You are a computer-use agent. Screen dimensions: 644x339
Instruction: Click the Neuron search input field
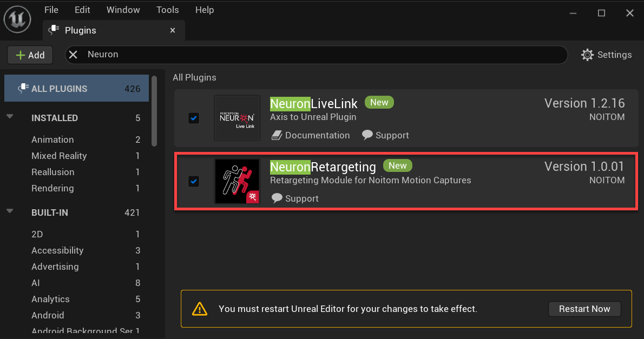click(316, 55)
